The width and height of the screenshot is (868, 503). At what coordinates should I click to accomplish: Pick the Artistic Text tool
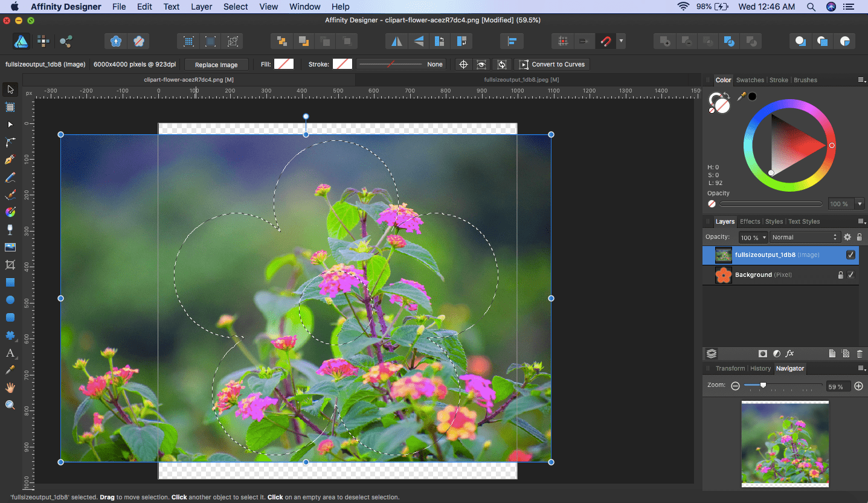pyautogui.click(x=10, y=353)
